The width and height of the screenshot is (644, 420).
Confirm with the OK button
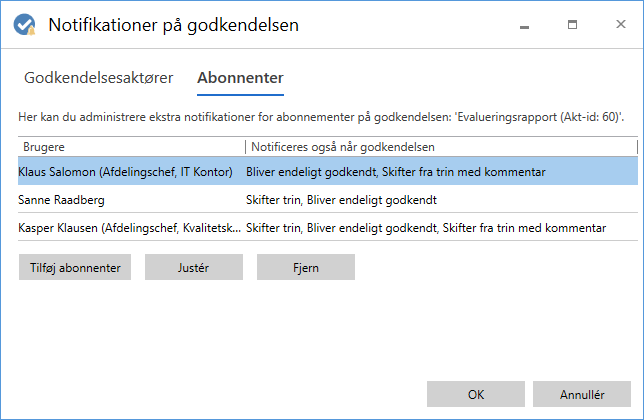click(475, 394)
